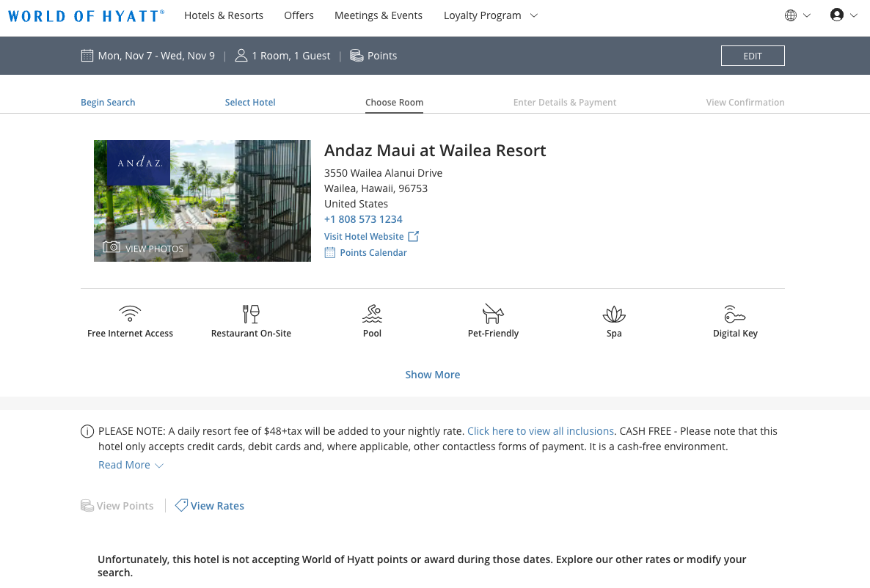
Task: Click the Restaurant On-Site icon
Action: [x=251, y=313]
